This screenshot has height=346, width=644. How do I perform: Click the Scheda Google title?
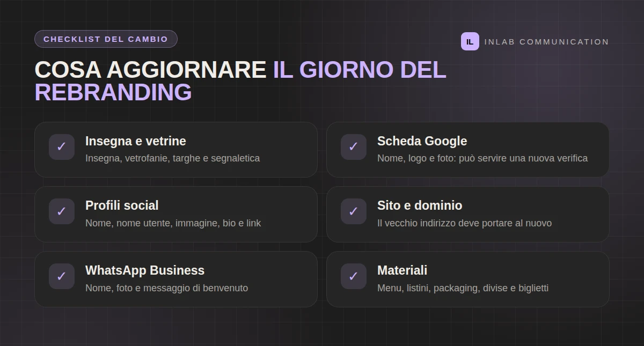click(422, 141)
